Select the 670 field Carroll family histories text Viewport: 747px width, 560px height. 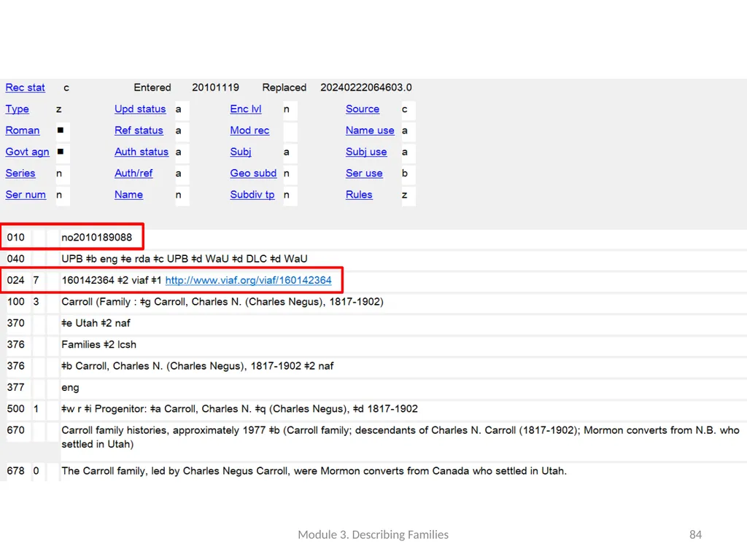(x=400, y=437)
